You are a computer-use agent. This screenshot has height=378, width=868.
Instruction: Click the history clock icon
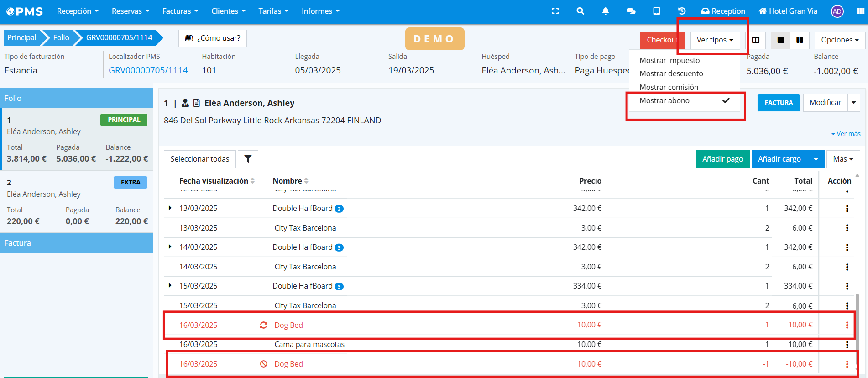682,11
